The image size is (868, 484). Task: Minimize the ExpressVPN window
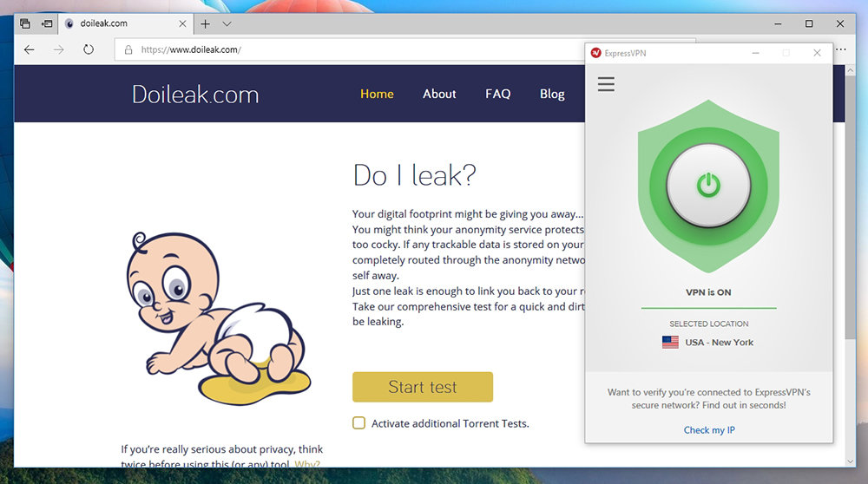pyautogui.click(x=756, y=53)
